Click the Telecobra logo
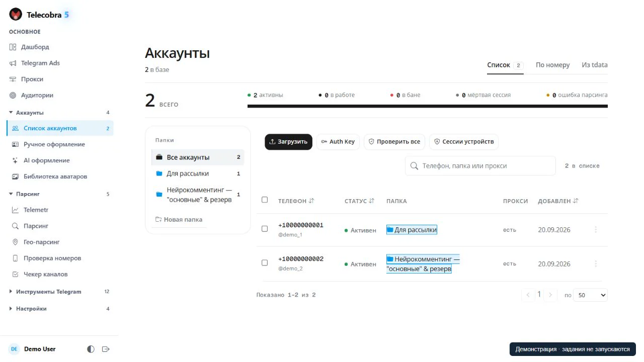The image size is (644, 362). 16,15
